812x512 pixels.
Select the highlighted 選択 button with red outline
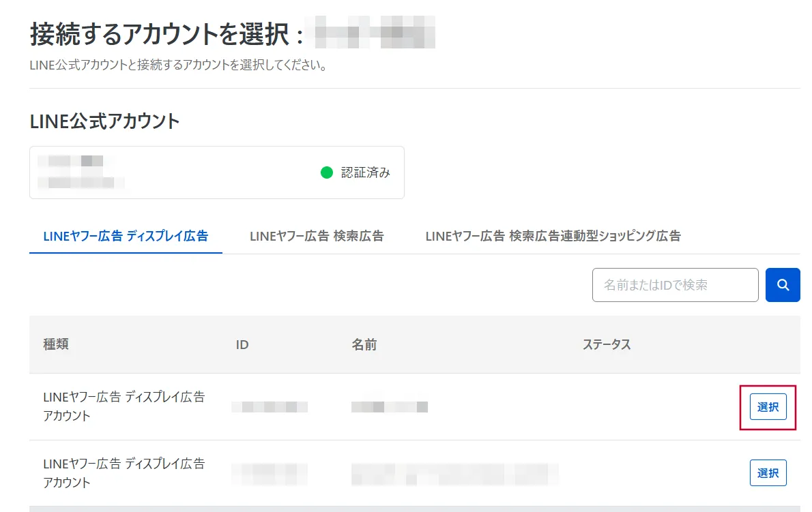(768, 406)
